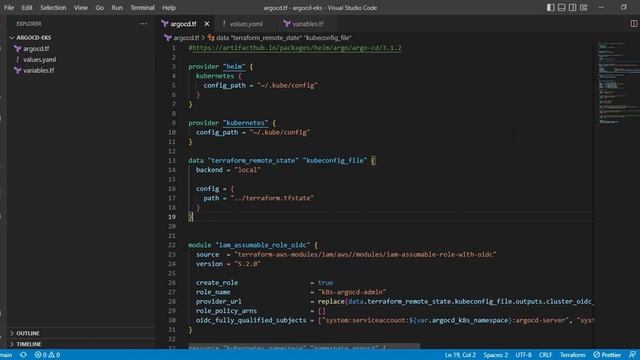Click Terraform icon next to variables.tf in Explorer
The height and width of the screenshot is (360, 640).
18,70
